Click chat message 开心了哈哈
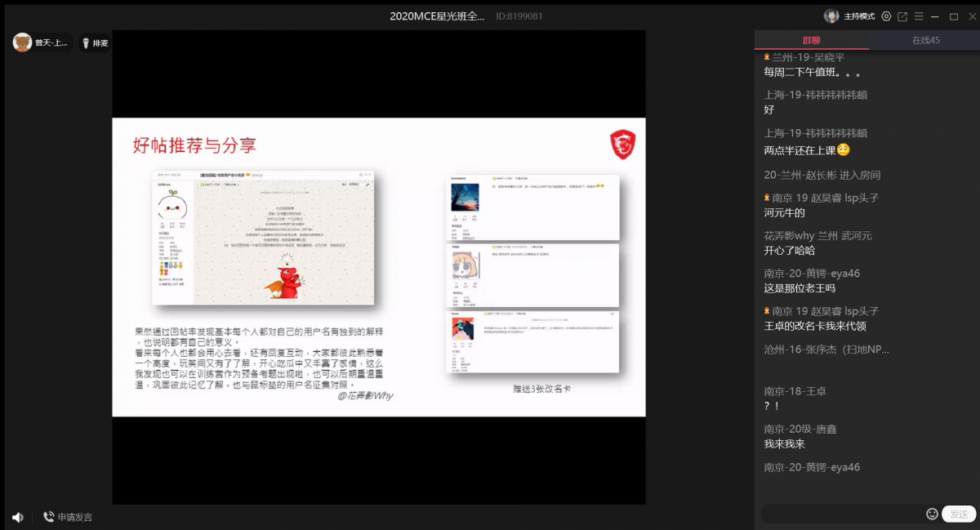This screenshot has height=530, width=980. [789, 250]
